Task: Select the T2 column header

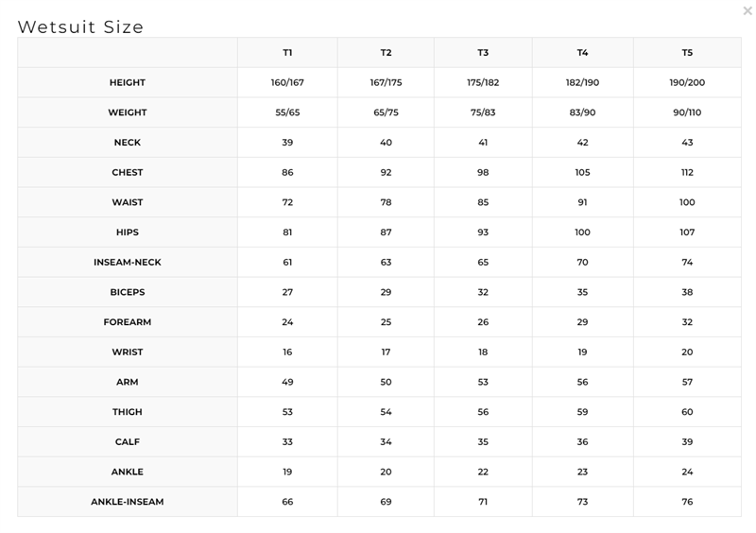Action: pos(386,53)
